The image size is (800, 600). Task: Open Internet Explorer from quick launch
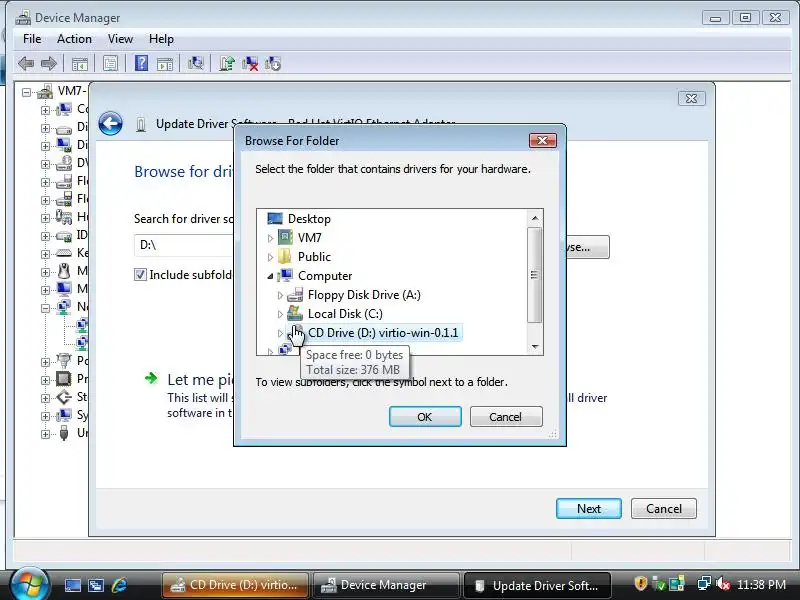(x=119, y=585)
